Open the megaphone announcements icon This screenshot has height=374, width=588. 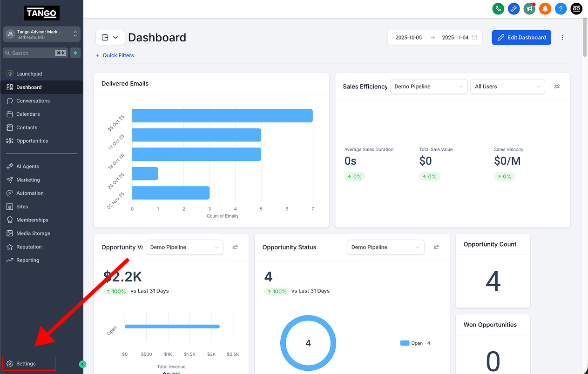coord(529,8)
